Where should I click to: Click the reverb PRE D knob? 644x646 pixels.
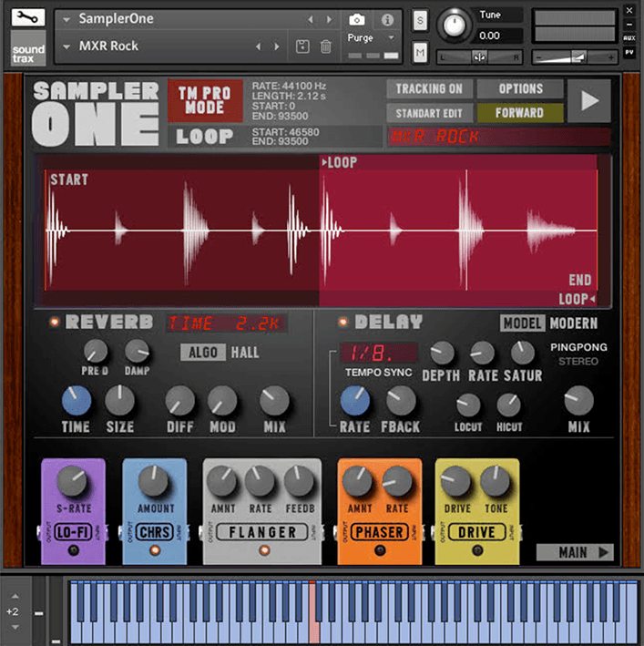pyautogui.click(x=96, y=351)
